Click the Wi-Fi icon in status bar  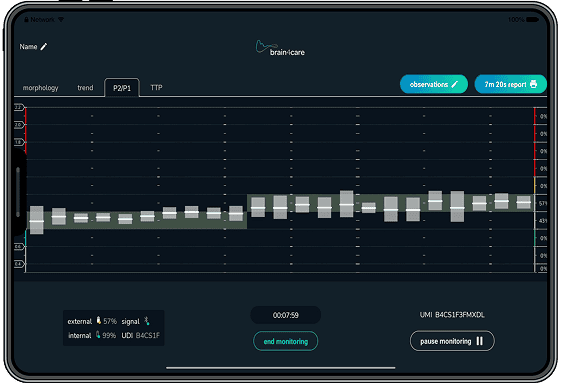tap(61, 19)
